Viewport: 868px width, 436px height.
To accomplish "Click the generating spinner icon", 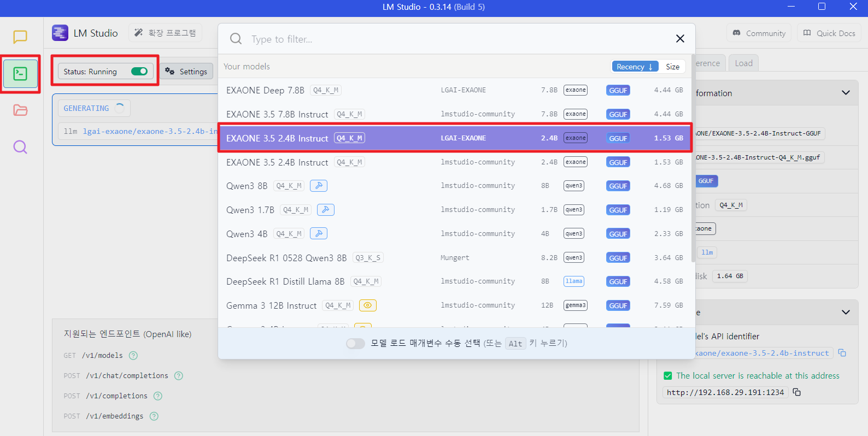I will click(x=120, y=108).
